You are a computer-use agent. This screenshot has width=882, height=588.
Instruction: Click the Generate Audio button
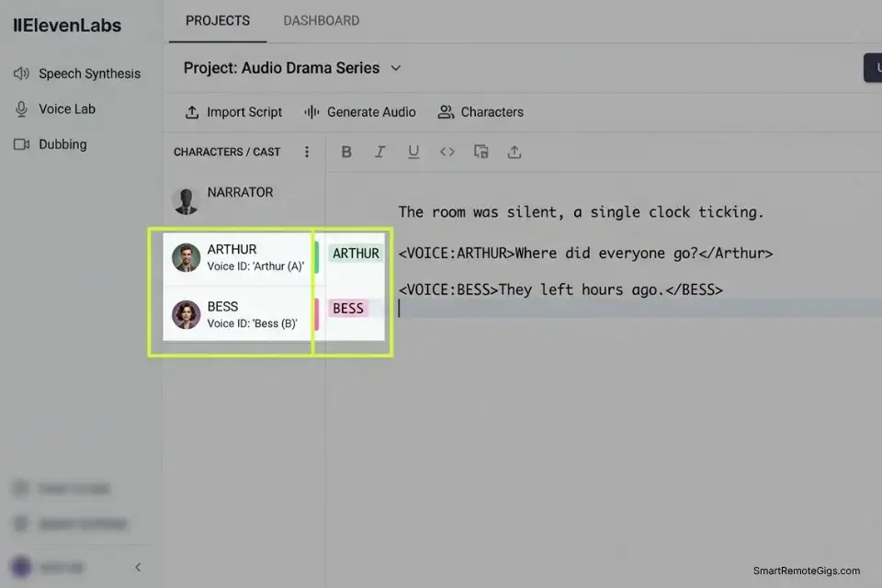click(x=360, y=112)
